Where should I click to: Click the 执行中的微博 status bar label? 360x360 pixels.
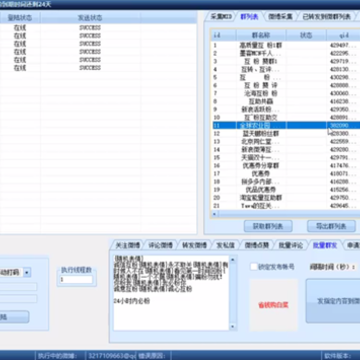(57, 356)
